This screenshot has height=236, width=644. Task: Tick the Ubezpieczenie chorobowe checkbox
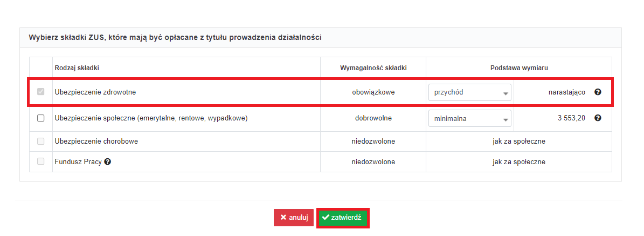click(x=40, y=141)
